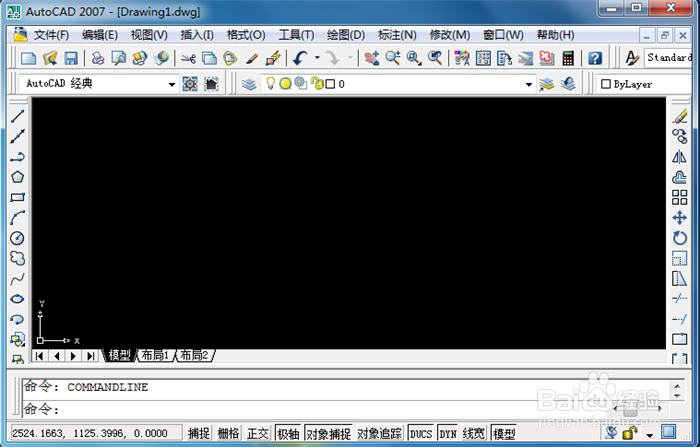Select the Arc tool
Screen dimensions: 700x447
[17, 218]
